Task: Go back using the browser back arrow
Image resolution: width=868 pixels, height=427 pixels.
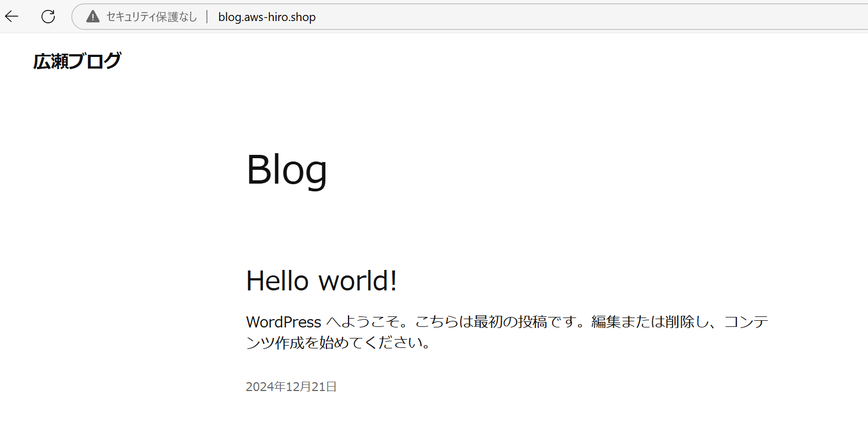Action: click(x=12, y=17)
